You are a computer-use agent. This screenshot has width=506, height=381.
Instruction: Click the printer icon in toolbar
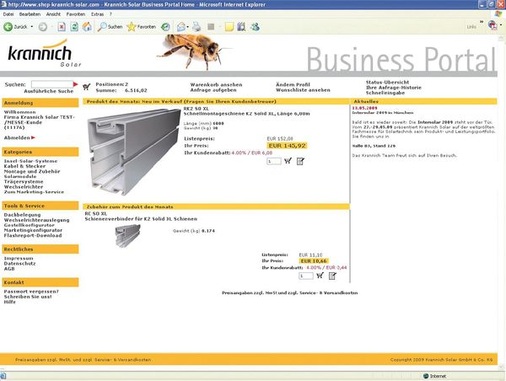tap(196, 27)
